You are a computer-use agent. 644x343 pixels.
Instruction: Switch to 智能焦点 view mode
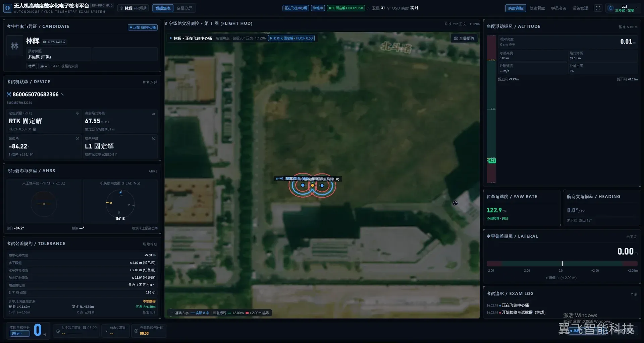pos(163,8)
